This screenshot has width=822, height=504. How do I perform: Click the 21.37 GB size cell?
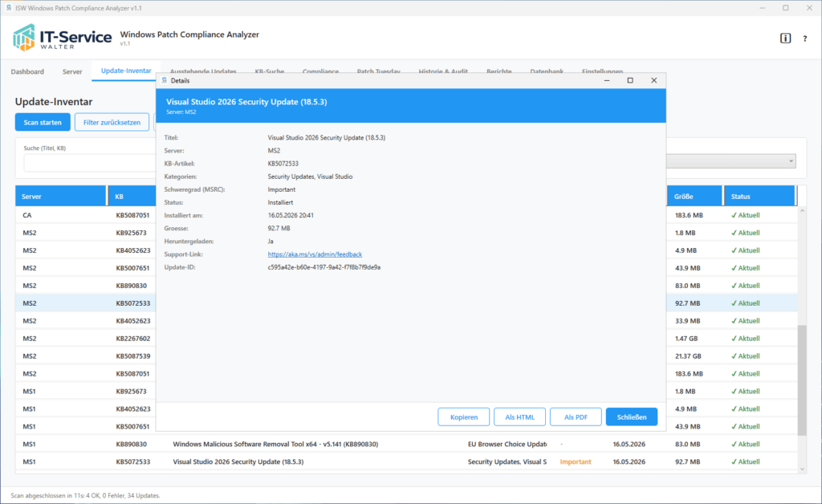688,356
